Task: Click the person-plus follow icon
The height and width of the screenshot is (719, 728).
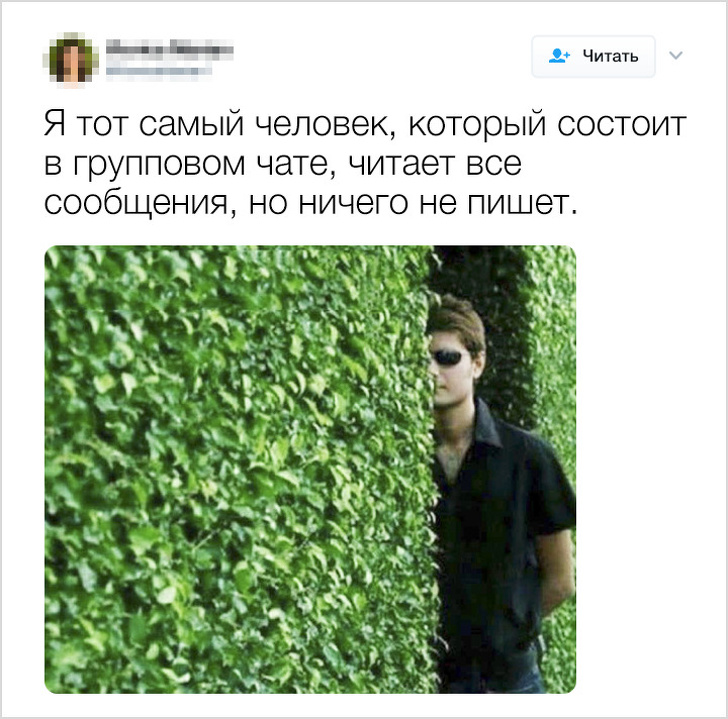Action: tap(559, 56)
